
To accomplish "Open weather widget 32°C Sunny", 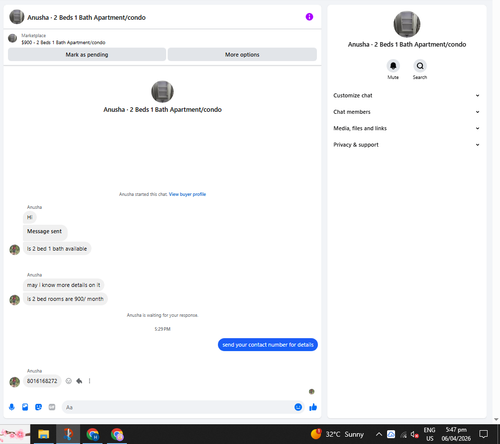I will 337,434.
